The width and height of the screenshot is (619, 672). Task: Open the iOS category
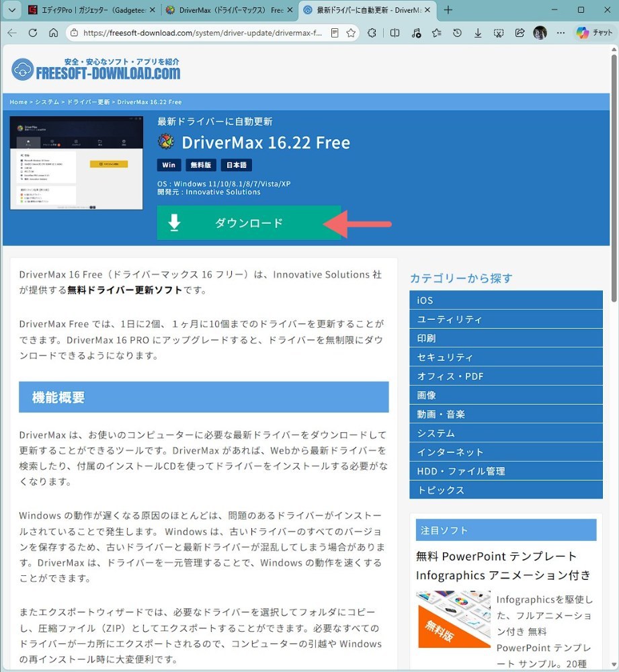(x=506, y=300)
